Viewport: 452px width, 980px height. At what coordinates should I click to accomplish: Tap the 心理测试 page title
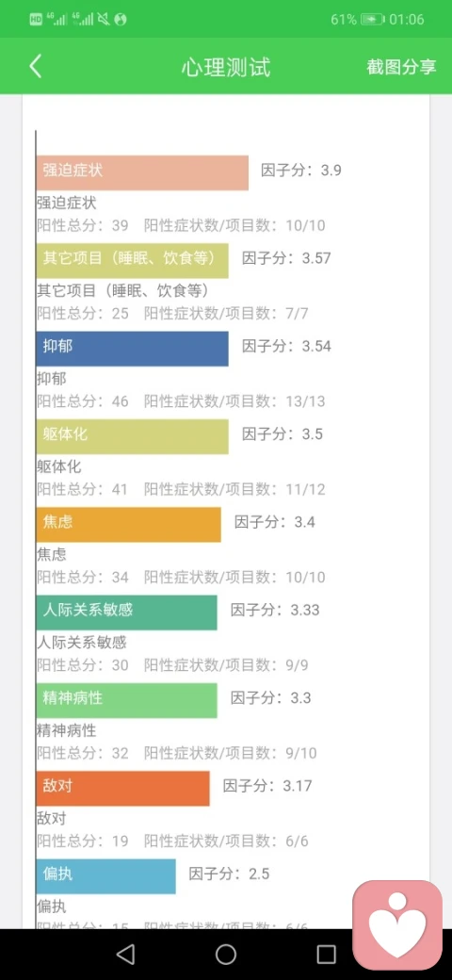(226, 67)
